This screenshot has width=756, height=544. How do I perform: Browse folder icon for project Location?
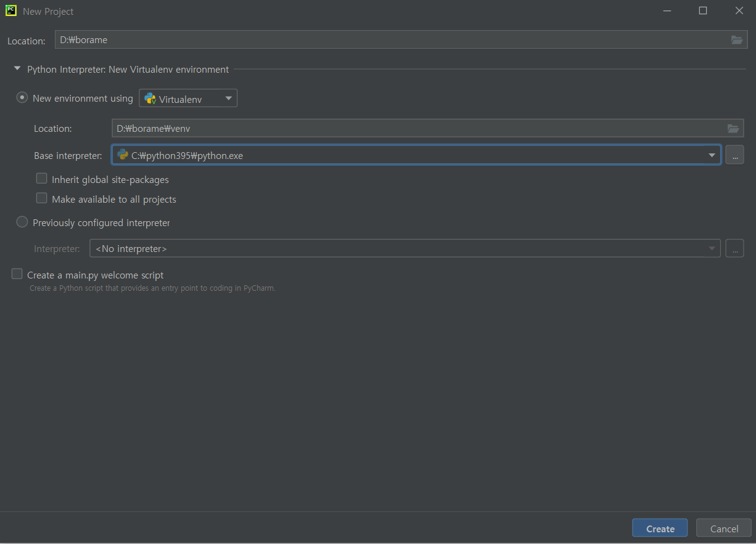coord(736,39)
